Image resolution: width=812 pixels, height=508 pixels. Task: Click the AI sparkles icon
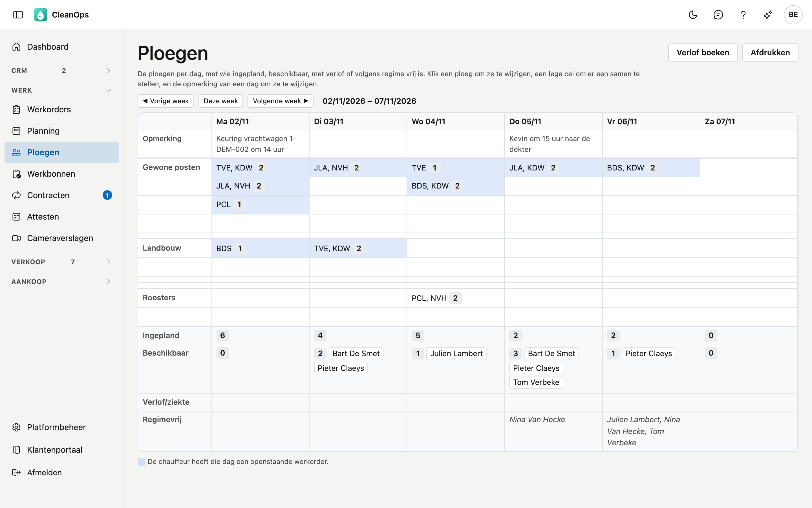[x=768, y=14]
